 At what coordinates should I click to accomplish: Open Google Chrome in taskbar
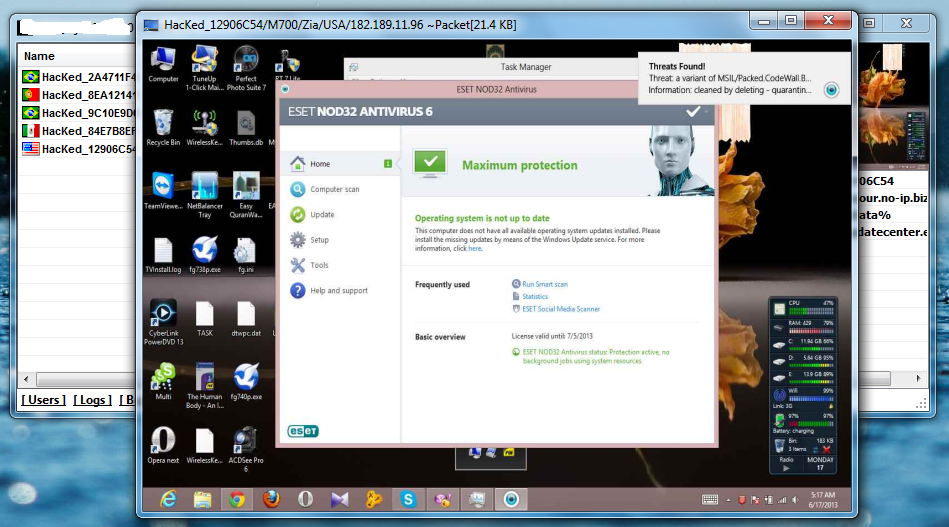coord(237,499)
